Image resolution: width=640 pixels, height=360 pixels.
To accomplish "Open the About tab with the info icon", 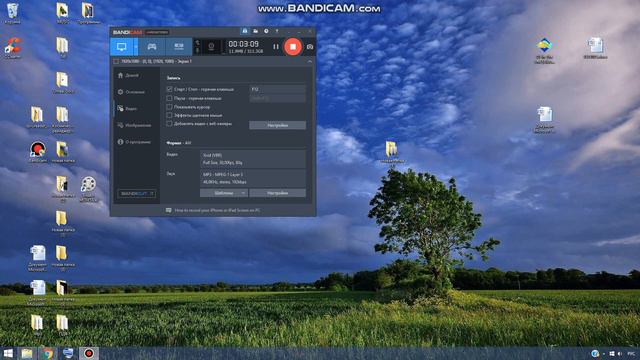I will pos(134,142).
